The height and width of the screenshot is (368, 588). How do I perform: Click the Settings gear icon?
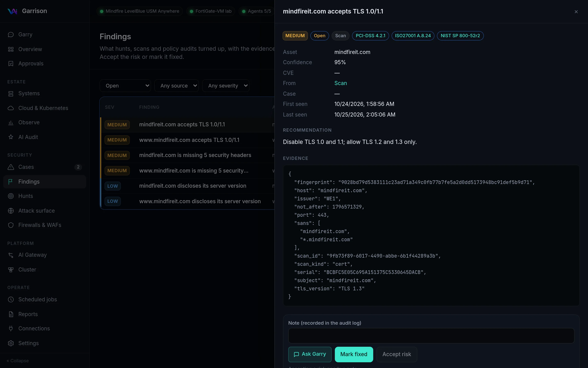point(11,343)
